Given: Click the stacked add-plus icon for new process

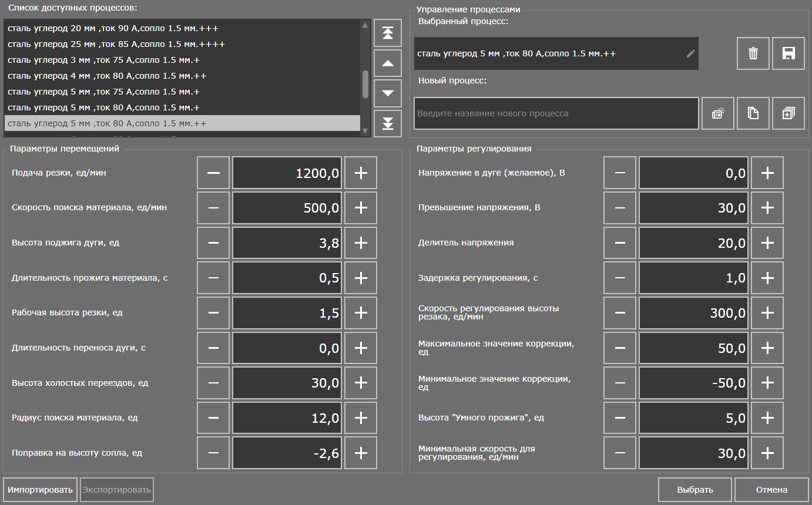Looking at the screenshot, I should [788, 113].
